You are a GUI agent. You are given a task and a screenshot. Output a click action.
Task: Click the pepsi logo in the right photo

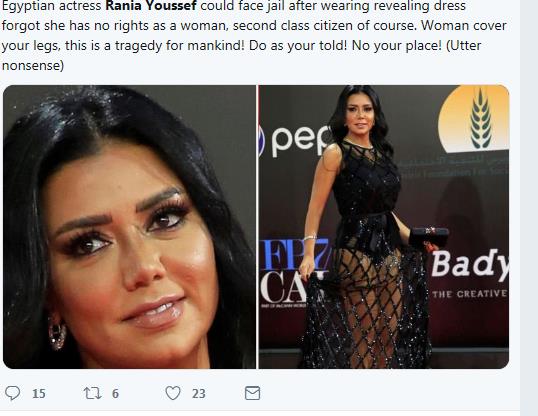(x=294, y=140)
